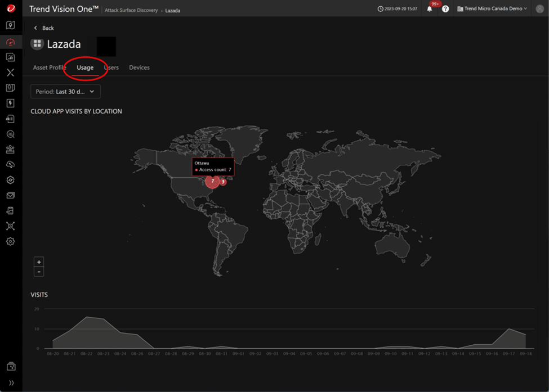Click the 08-22 date label on chart

click(x=87, y=354)
